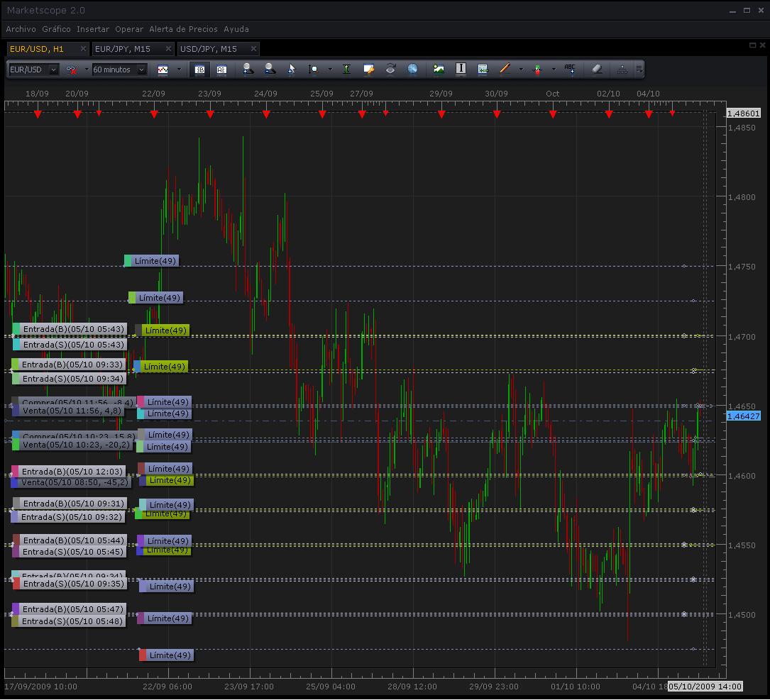Screen dimensions: 770x700
Task: Toggle the Ask price view button
Action: pos(221,70)
